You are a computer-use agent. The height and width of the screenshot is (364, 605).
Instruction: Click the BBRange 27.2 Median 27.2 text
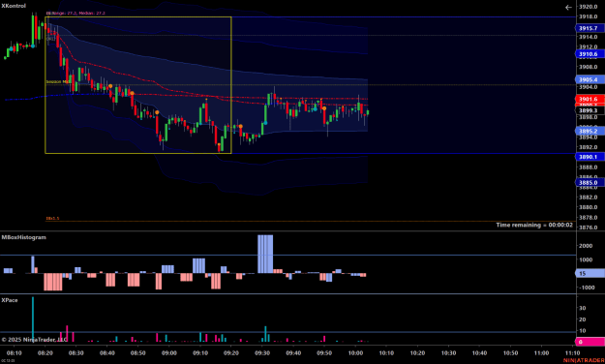pyautogui.click(x=76, y=13)
